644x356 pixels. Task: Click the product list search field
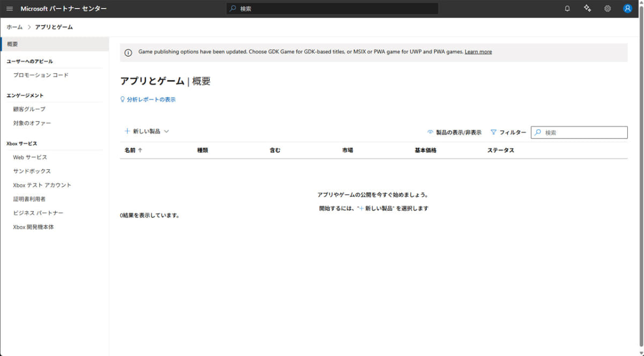[579, 132]
